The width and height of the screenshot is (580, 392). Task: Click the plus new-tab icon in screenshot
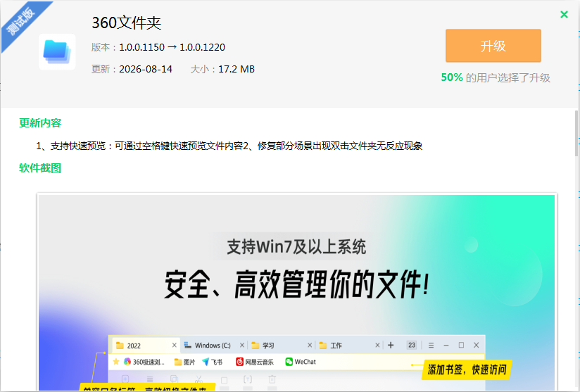coord(391,345)
